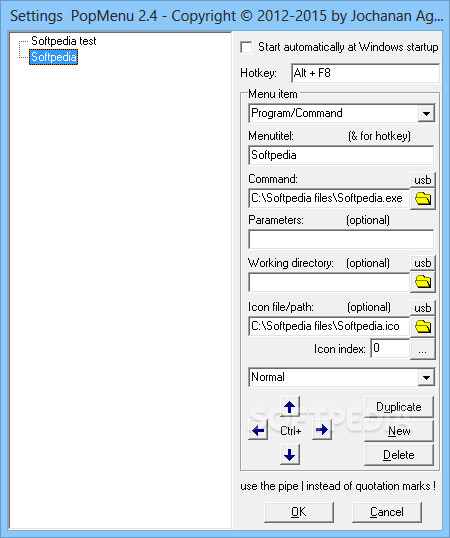Click the move down arrow button
The height and width of the screenshot is (538, 450).
tap(290, 455)
